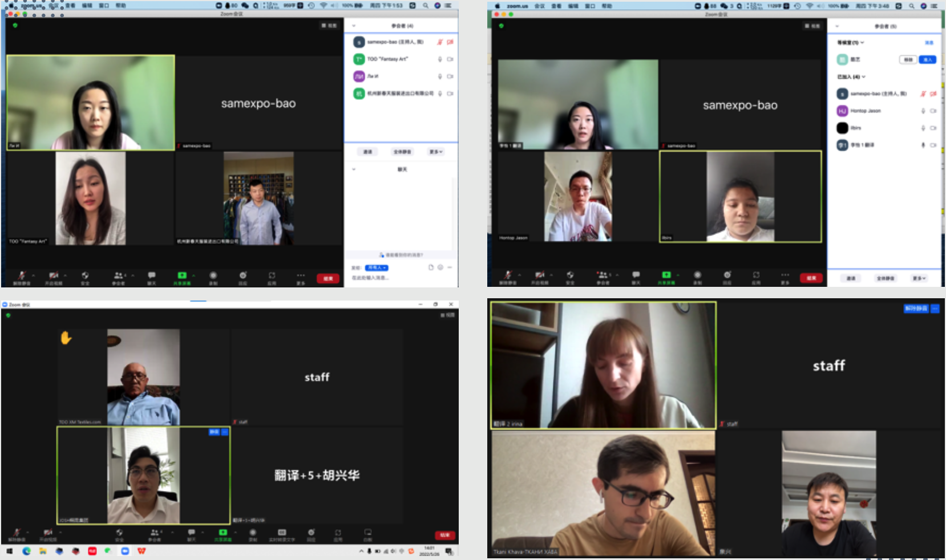Toggle the microphone in the fourth participant row of the chat-panel window
This screenshot has height=560, width=946.
pos(440,94)
